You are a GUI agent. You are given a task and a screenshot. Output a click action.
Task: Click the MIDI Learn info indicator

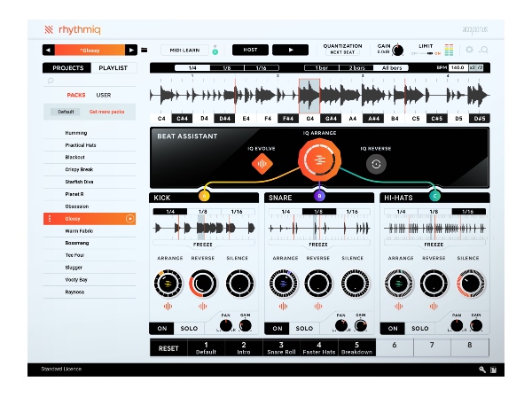click(215, 51)
